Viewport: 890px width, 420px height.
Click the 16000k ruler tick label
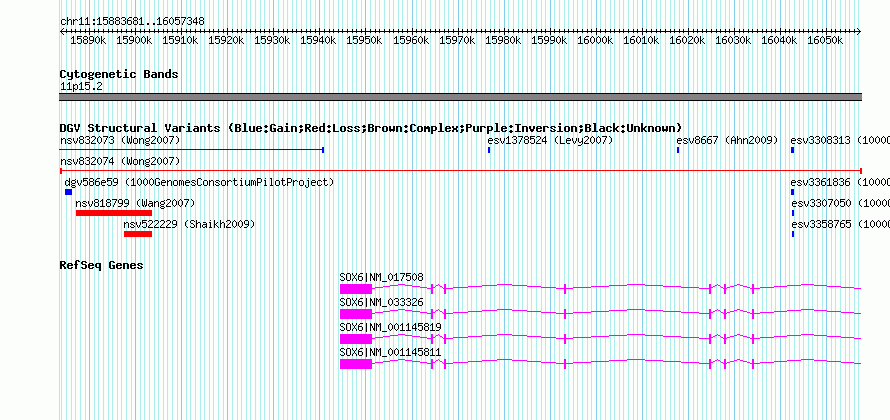[595, 41]
